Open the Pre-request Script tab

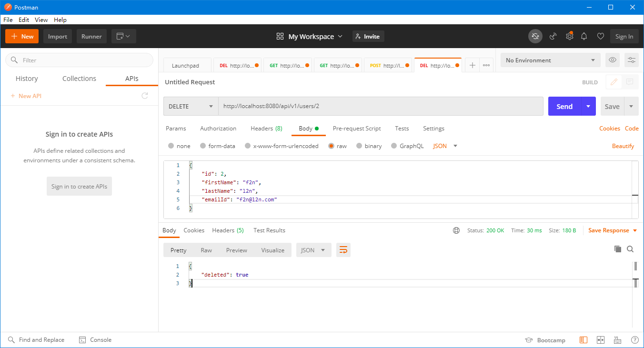tap(357, 129)
